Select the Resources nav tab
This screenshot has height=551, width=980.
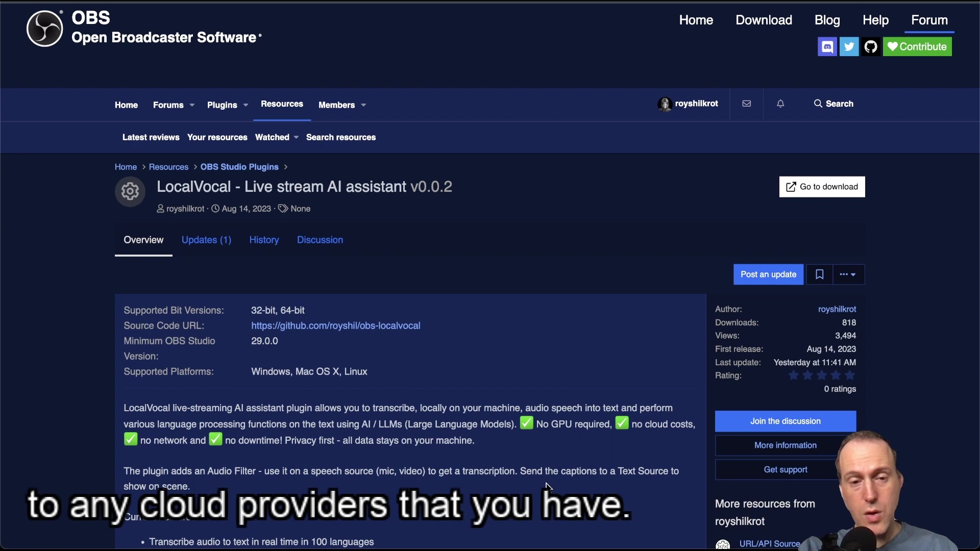(282, 104)
